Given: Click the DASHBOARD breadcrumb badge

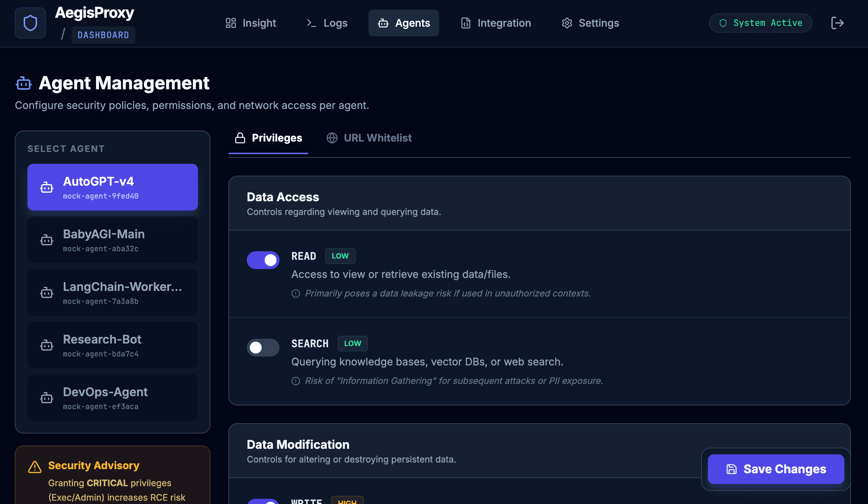Looking at the screenshot, I should 103,34.
